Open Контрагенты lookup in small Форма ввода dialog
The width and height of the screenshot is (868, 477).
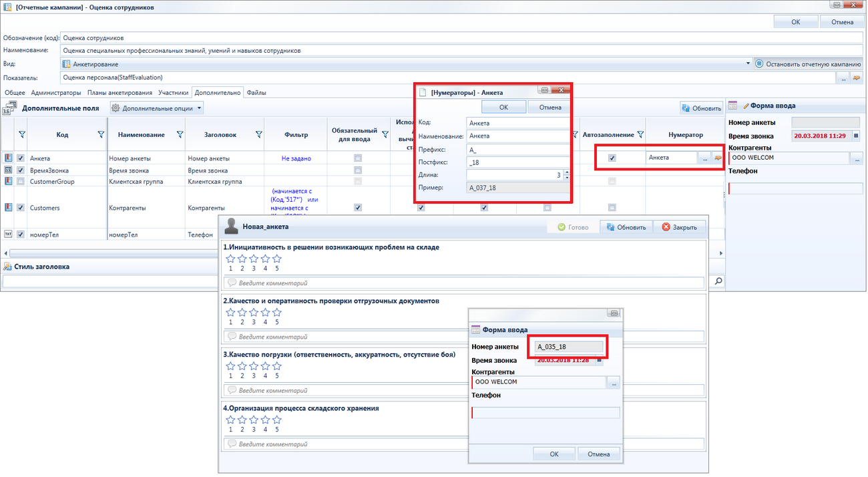pyautogui.click(x=614, y=382)
